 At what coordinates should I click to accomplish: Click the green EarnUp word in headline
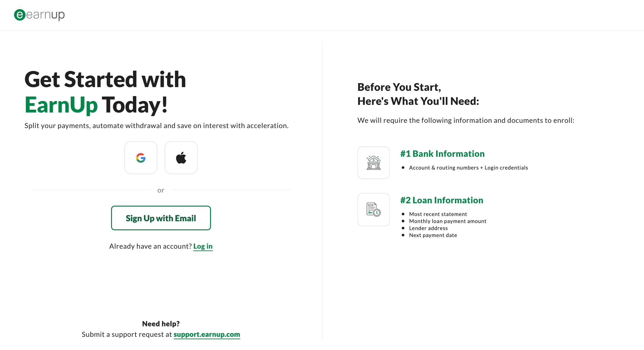pos(61,105)
